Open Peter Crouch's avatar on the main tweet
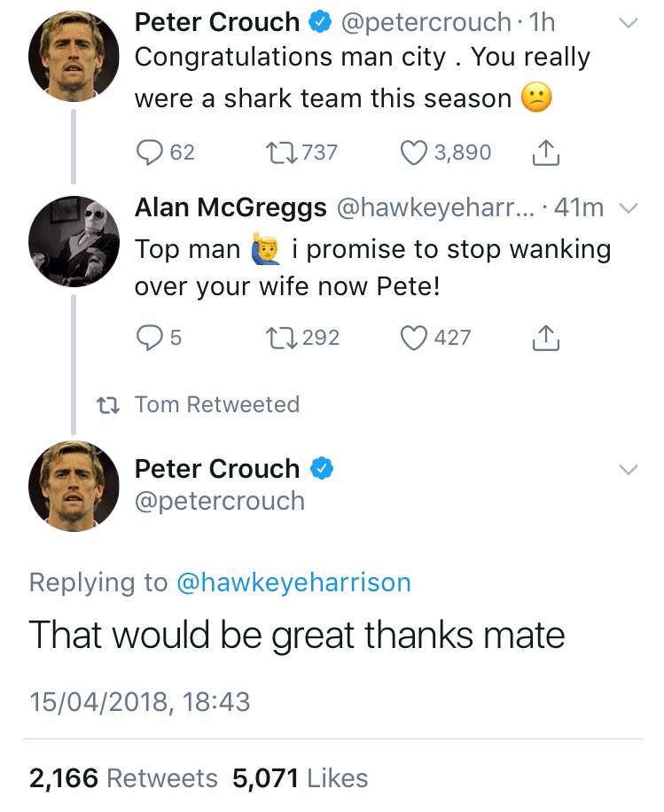Image resolution: width=664 pixels, height=812 pixels. coord(73,486)
